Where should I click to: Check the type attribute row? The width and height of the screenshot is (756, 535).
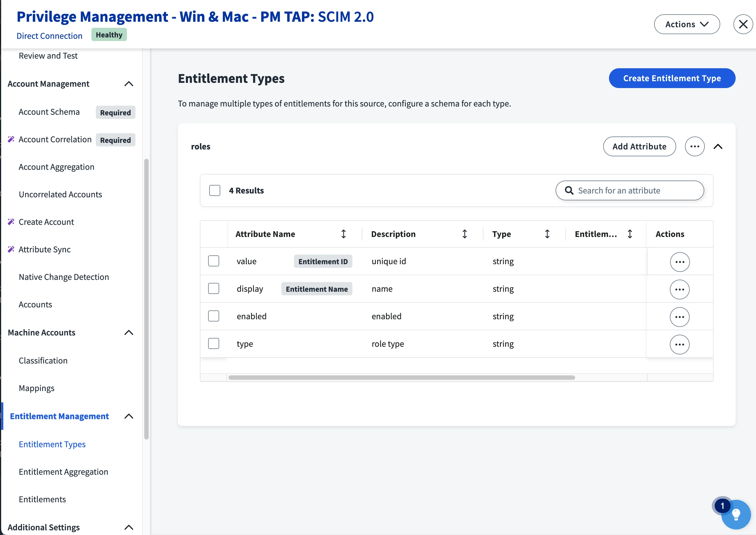point(214,344)
